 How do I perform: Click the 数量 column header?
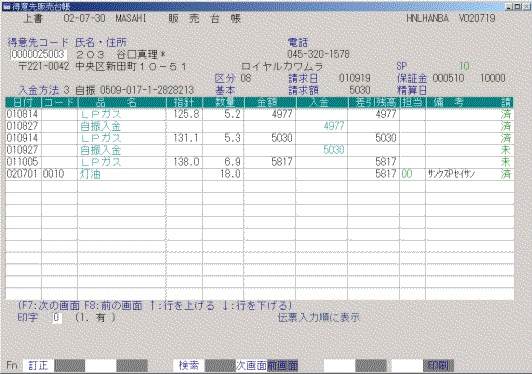click(x=223, y=102)
